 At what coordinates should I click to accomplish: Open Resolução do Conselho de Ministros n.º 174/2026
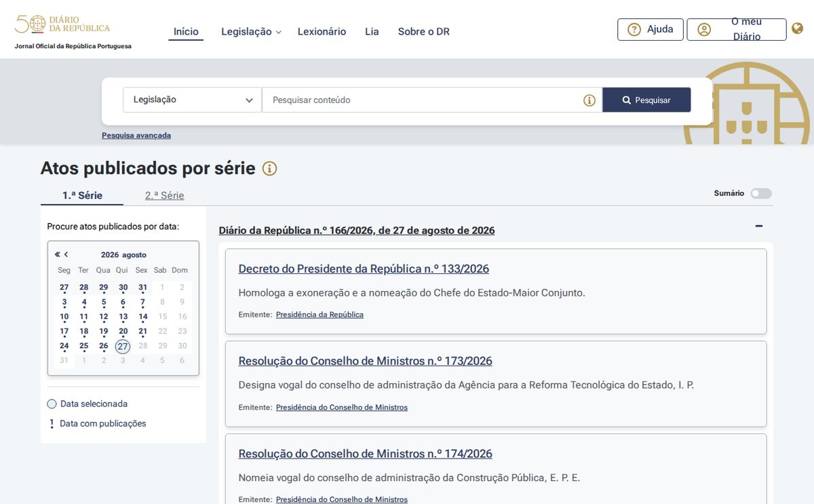click(x=366, y=454)
